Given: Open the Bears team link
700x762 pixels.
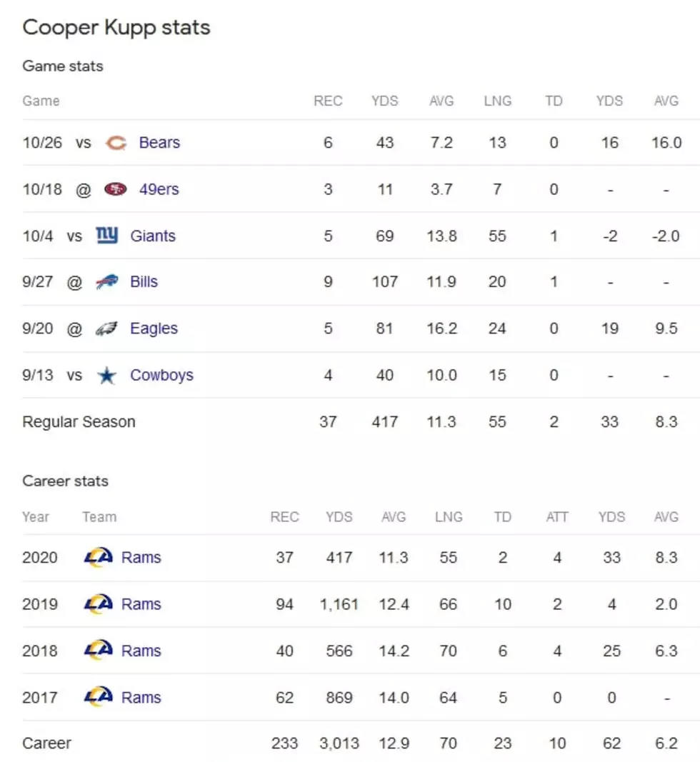Looking at the screenshot, I should 159,142.
